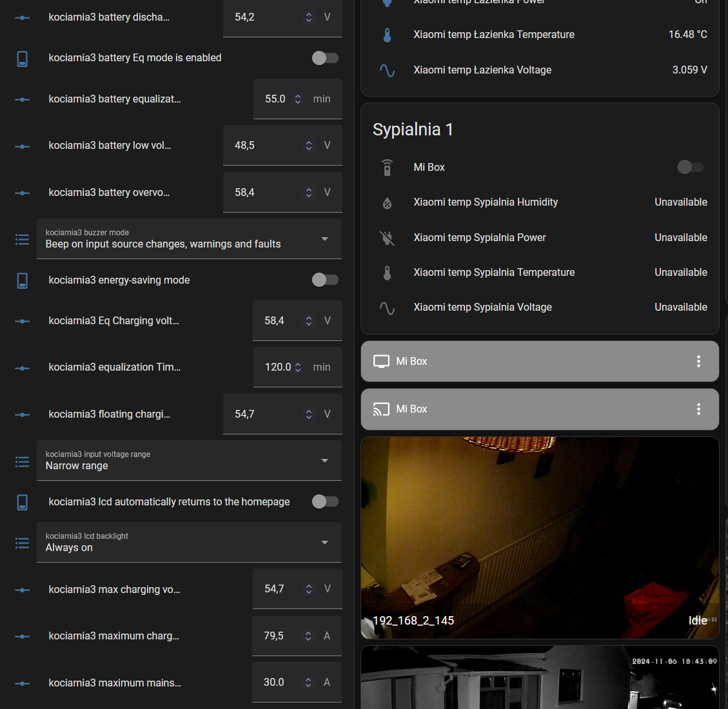The height and width of the screenshot is (709, 728).
Task: Open Xiaomi temp Łazienka Temperature details
Action: click(494, 35)
